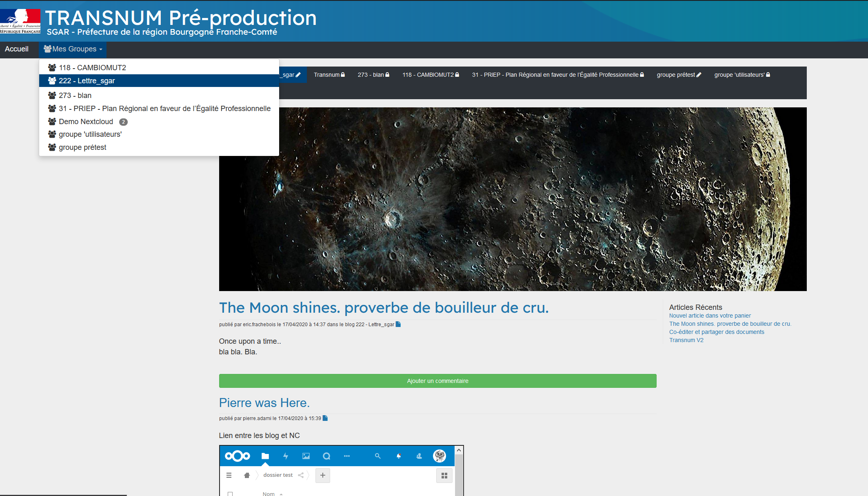Click the home breadcrumb icon
This screenshot has width=868, height=496.
pos(246,475)
